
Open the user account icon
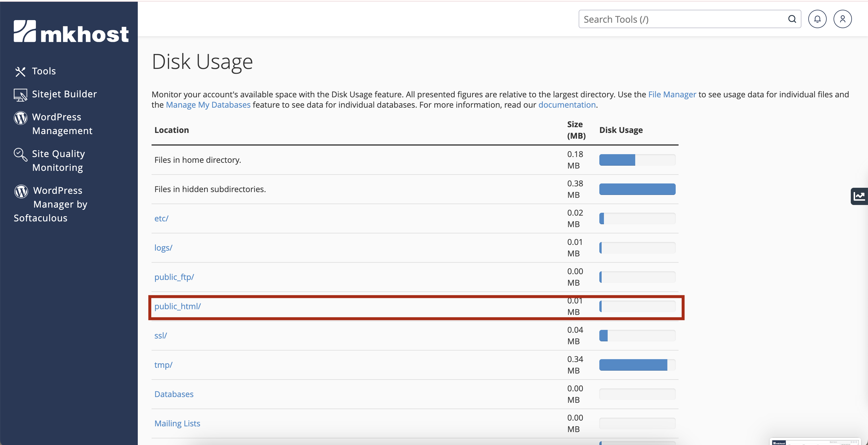(842, 19)
